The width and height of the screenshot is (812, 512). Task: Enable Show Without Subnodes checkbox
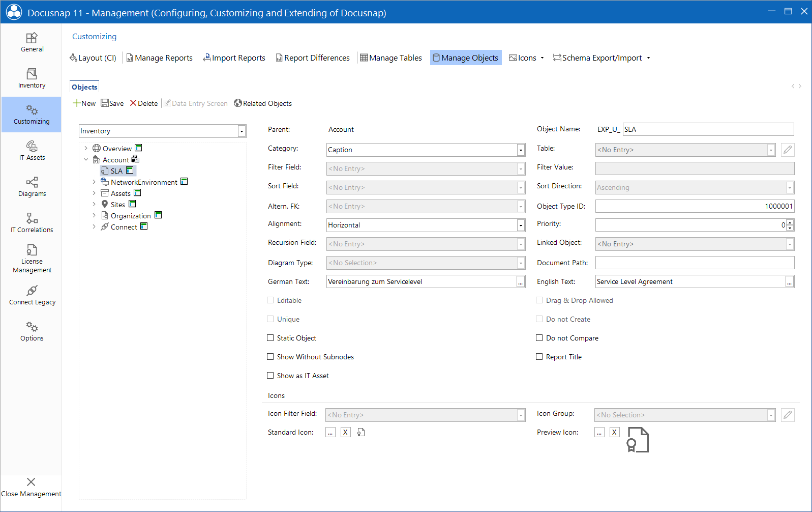(270, 357)
